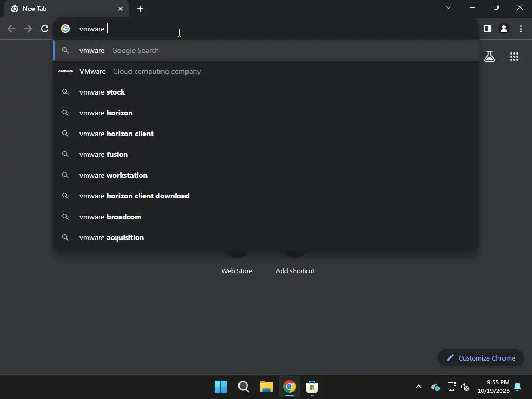Screen dimensions: 532x399
Task: Choose 'vmware acquisition' suggestion
Action: coord(266,237)
